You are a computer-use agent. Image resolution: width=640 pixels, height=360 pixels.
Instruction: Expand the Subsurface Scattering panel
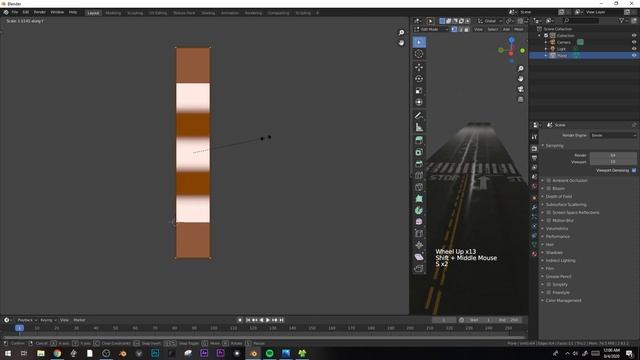566,204
